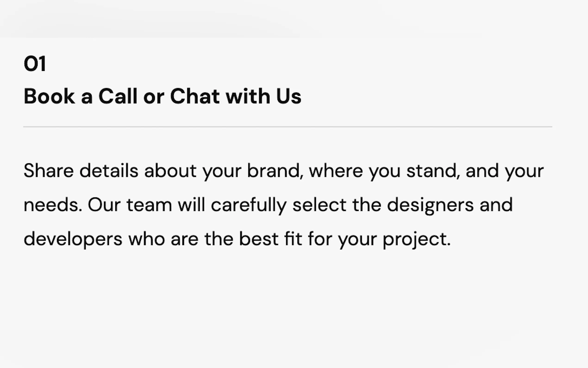Open the "Book a Call or Chat with Us" heading
The height and width of the screenshot is (368, 588).
pos(162,96)
